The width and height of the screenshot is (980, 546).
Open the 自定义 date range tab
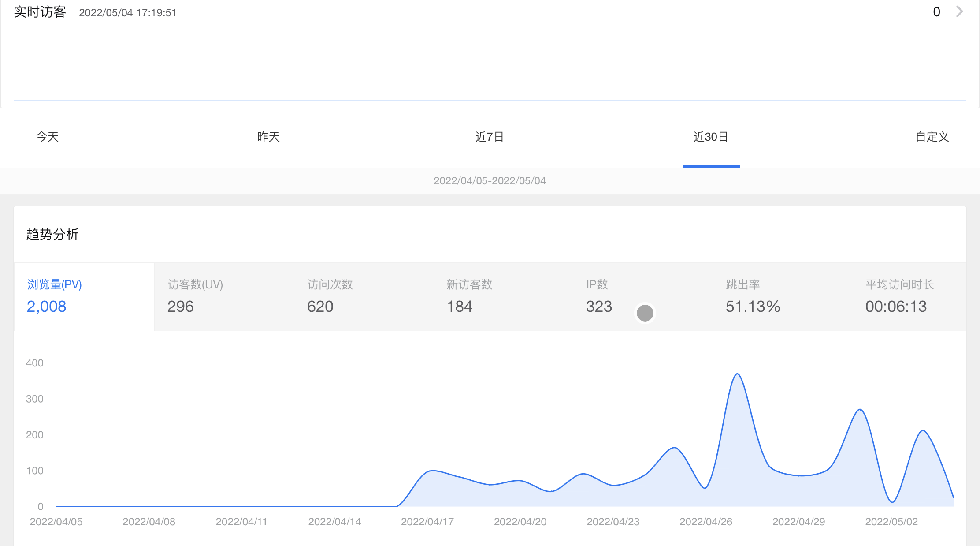(932, 137)
